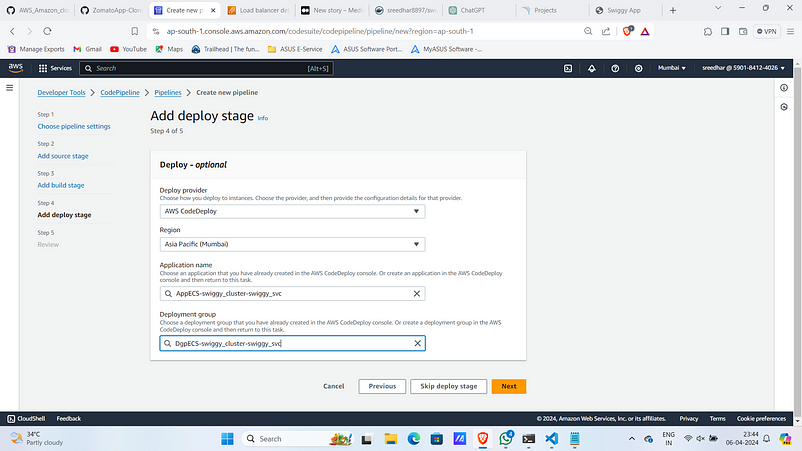
Task: Clear the Application name field with X
Action: tap(417, 294)
